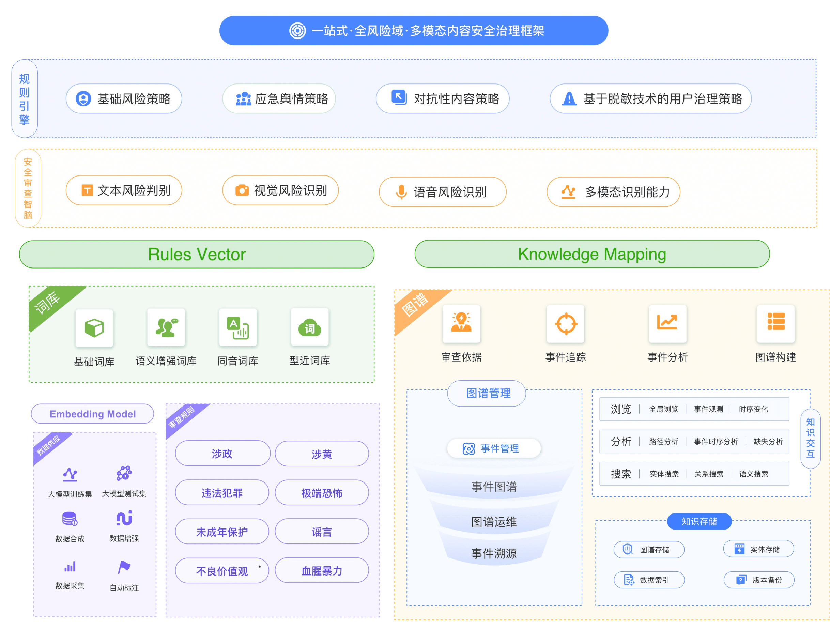
Task: Click the 实体存储 calendar icon
Action: (x=739, y=549)
